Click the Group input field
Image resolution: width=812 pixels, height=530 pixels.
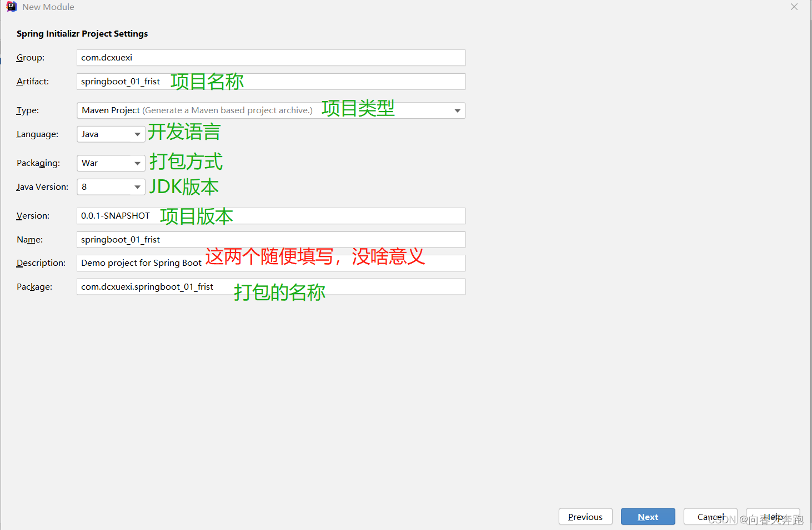tap(271, 58)
